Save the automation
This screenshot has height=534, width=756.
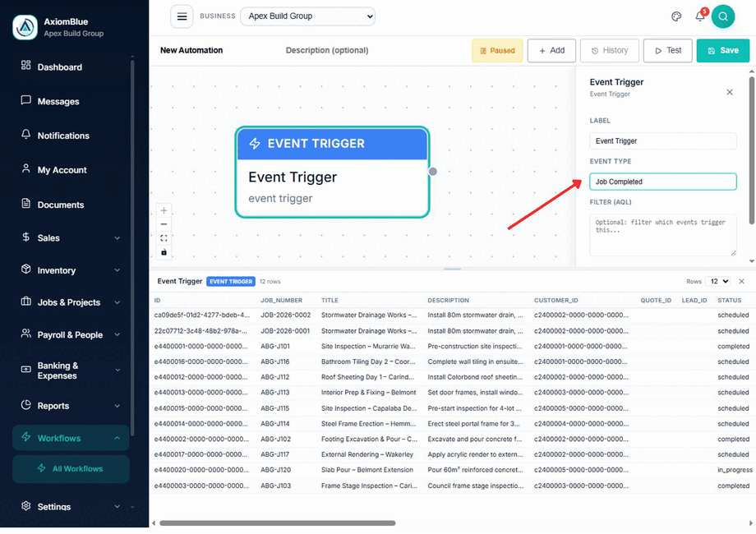point(723,51)
